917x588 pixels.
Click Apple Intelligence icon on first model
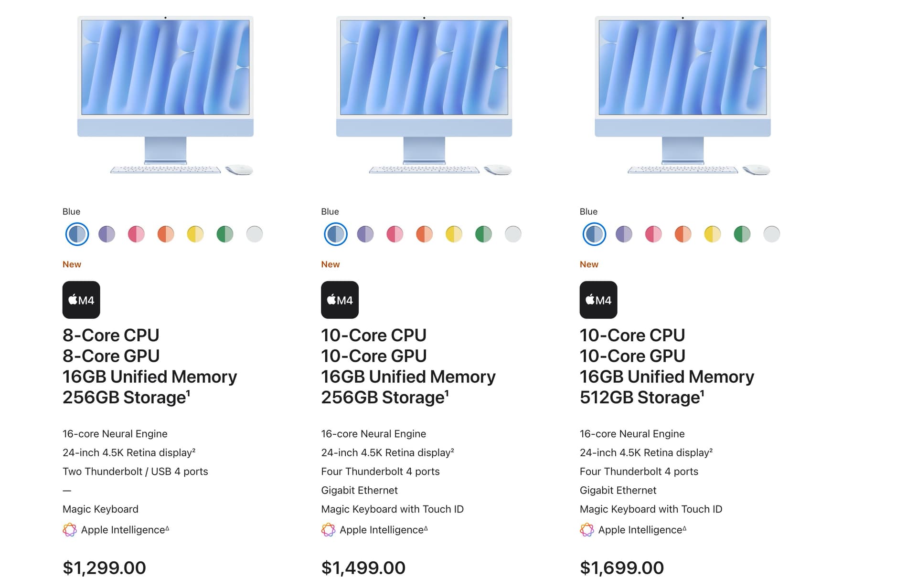[x=70, y=530]
